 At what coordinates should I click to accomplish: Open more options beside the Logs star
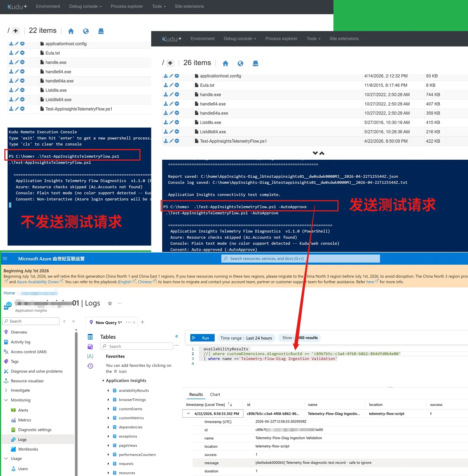point(120,303)
